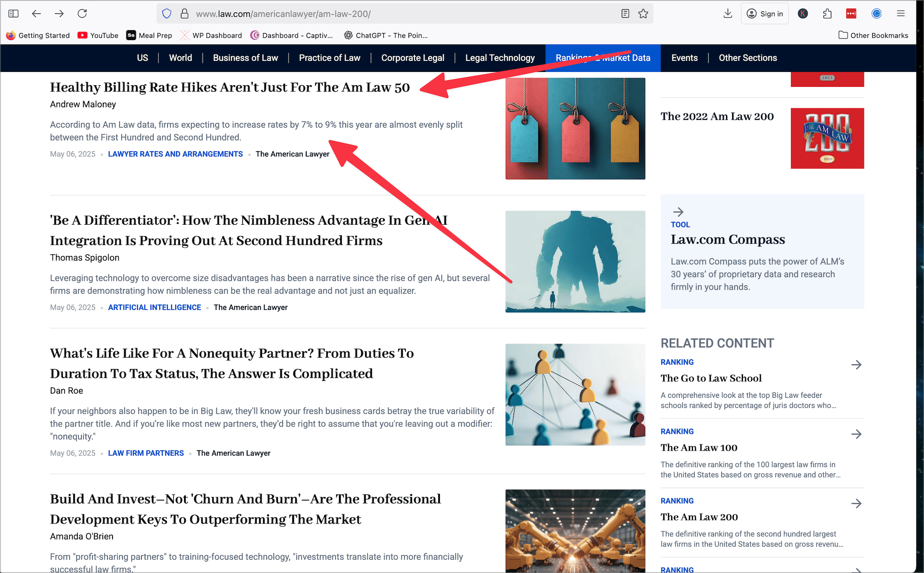Click arrow beside The Go to Law School
The width and height of the screenshot is (924, 573).
(x=856, y=365)
